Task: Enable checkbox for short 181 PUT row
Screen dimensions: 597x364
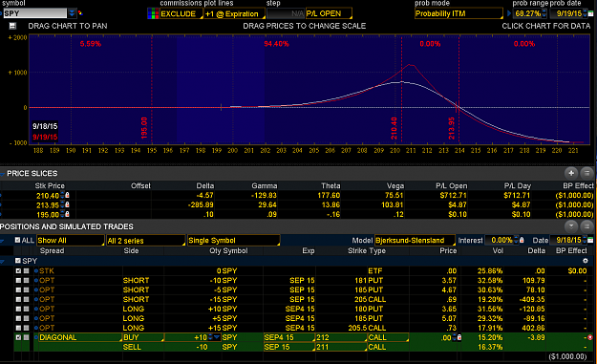Action: pos(18,280)
